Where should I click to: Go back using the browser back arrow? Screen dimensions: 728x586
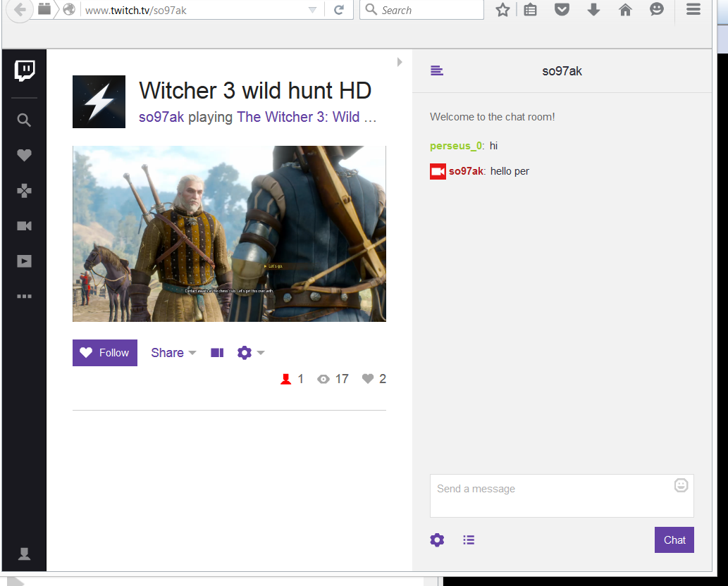tap(20, 9)
